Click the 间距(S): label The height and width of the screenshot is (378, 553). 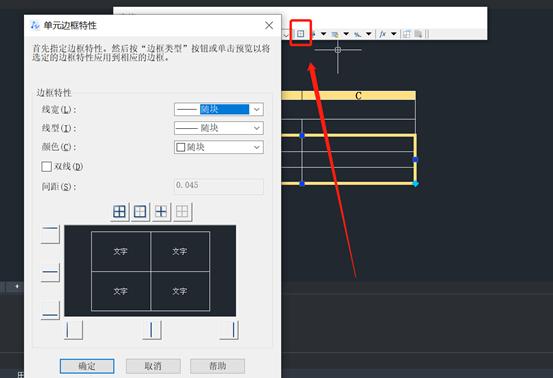coord(59,187)
